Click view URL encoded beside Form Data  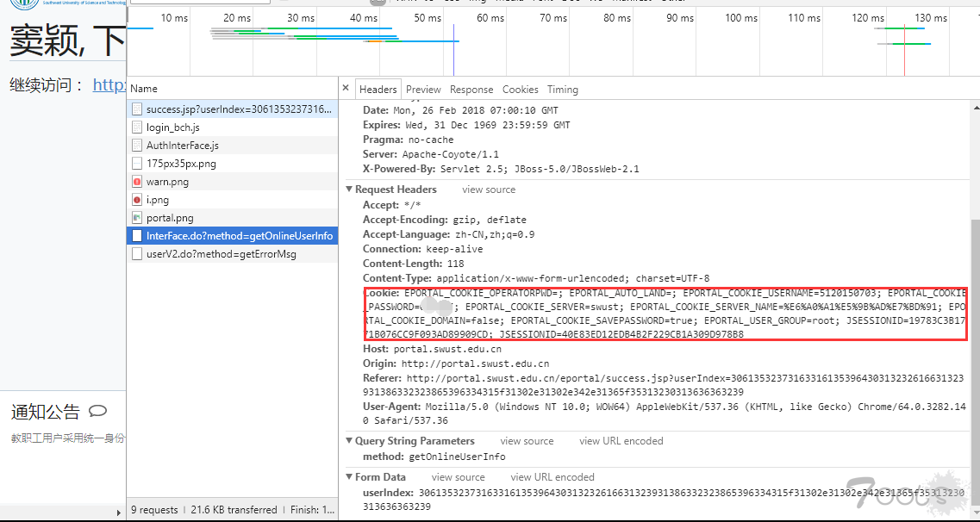coord(552,477)
